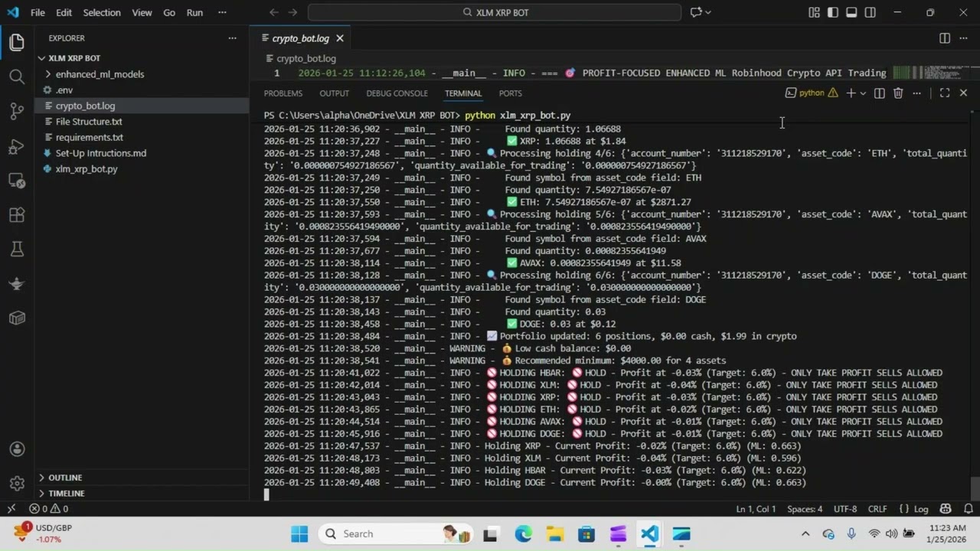The image size is (980, 551).
Task: Switch to the PORTS panel tab
Action: [510, 93]
